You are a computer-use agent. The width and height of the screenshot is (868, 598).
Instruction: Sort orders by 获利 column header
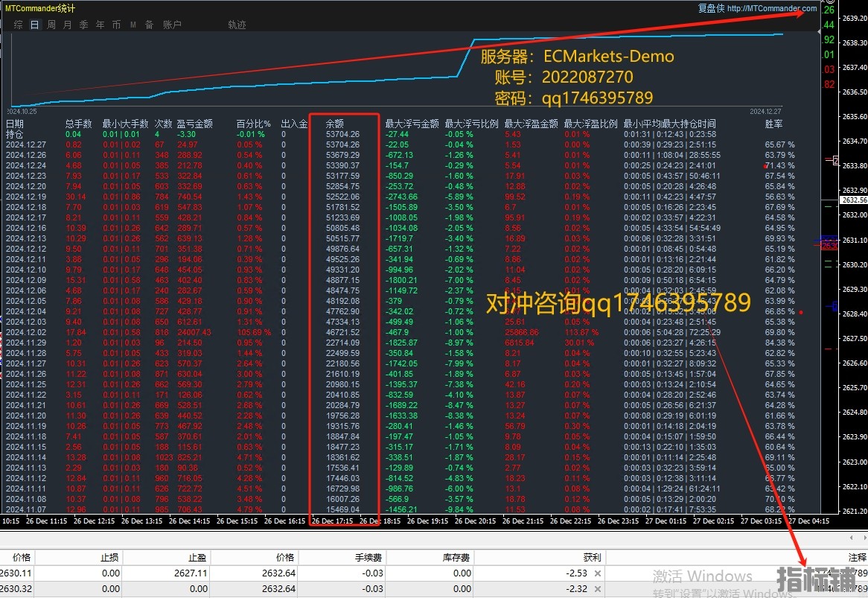pos(592,557)
